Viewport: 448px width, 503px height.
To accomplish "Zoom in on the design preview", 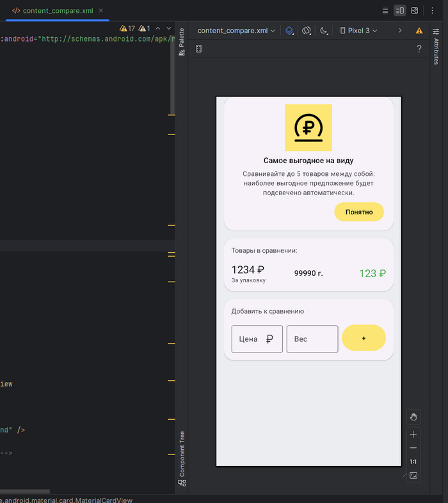I will tap(413, 435).
